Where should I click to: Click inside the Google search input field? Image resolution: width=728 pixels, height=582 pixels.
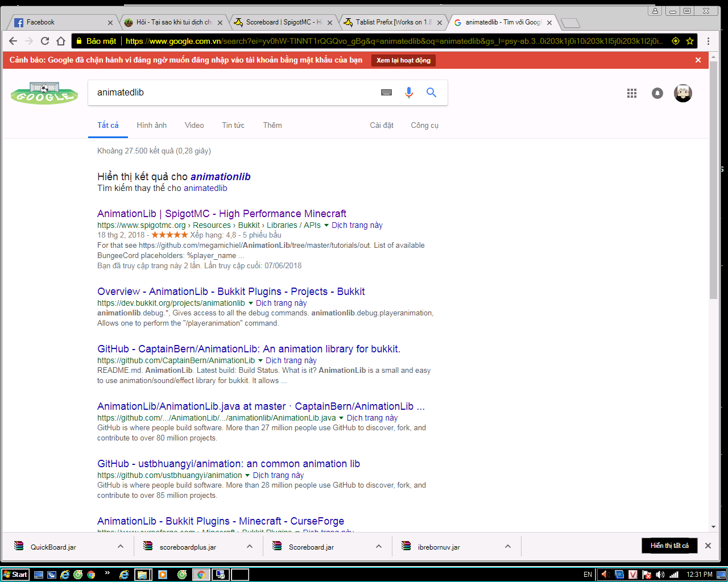pyautogui.click(x=227, y=92)
